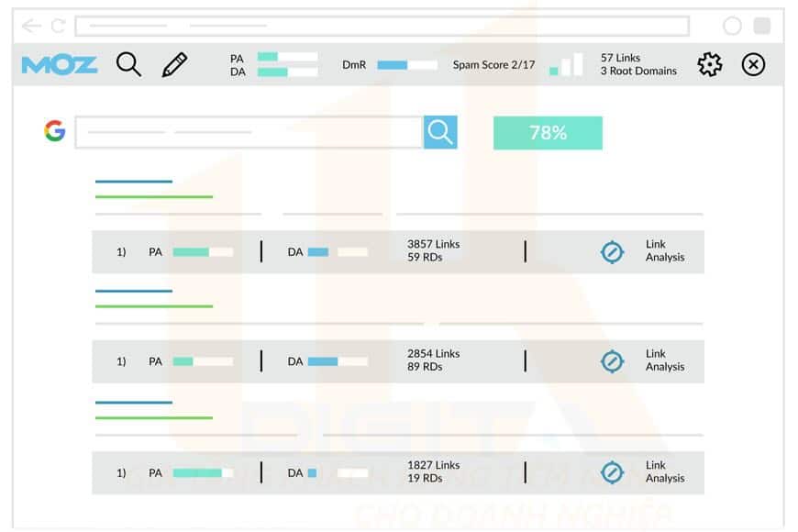Click the browser address bar
Viewport: 798px width, 532px height.
(382, 26)
